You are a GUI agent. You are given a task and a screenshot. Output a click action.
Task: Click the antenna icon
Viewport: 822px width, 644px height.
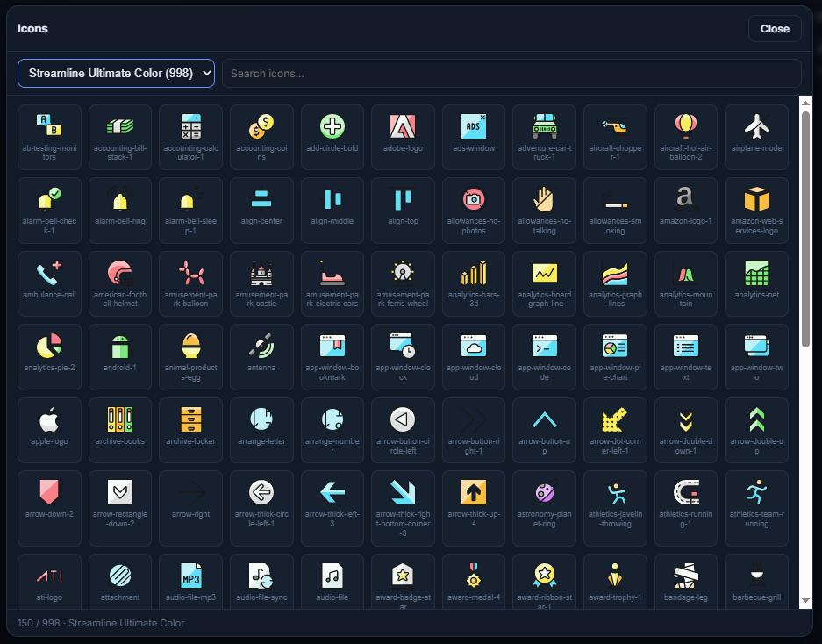pyautogui.click(x=261, y=357)
